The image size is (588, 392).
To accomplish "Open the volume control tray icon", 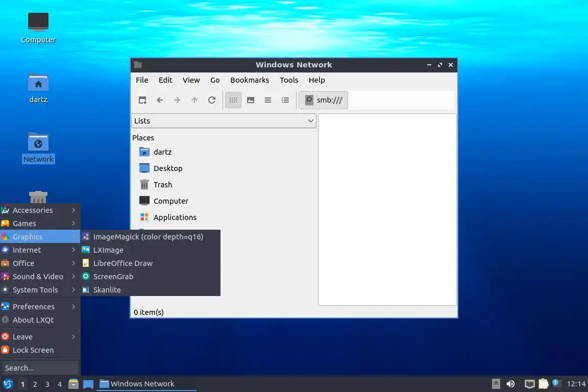I will 511,384.
